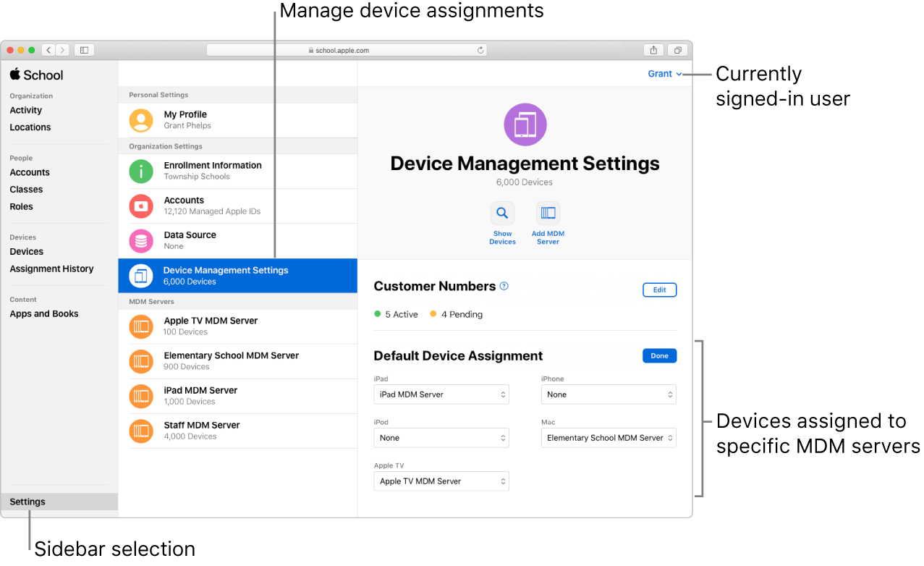Open the tab overview icon in Safari
The width and height of the screenshot is (924, 566).
[677, 50]
